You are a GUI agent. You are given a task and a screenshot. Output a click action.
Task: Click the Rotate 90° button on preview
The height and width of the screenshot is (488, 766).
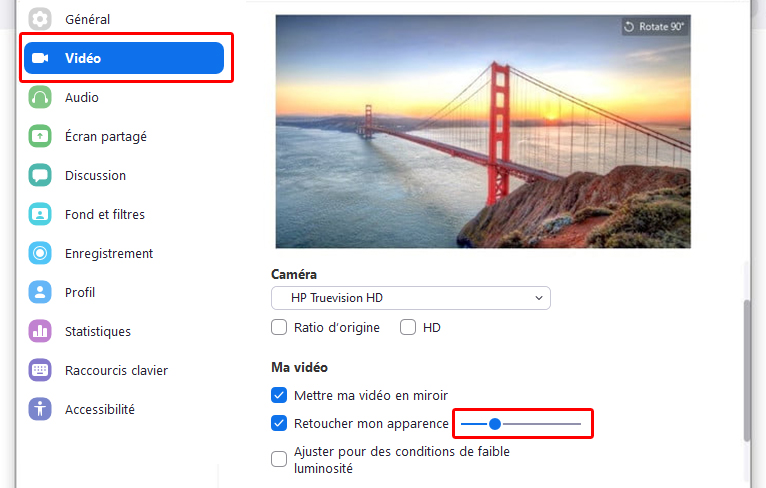(x=655, y=27)
